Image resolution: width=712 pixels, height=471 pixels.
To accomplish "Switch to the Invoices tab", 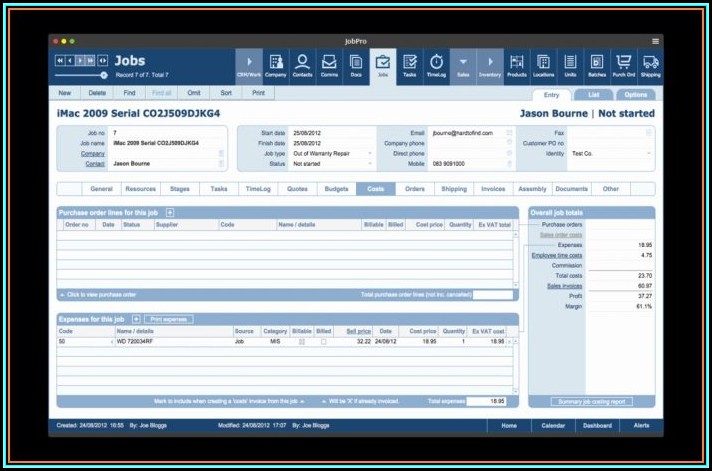I will click(x=494, y=188).
